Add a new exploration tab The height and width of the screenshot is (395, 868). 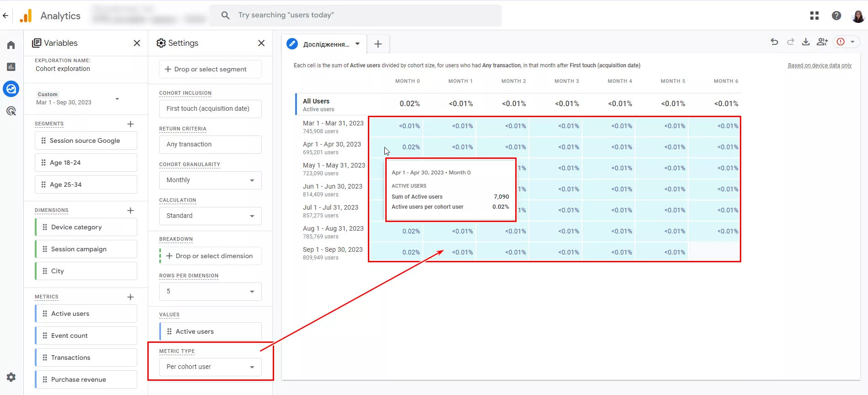point(378,44)
